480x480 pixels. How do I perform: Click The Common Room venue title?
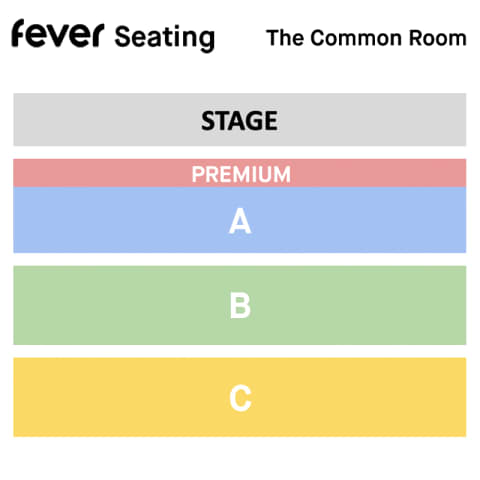click(x=366, y=38)
